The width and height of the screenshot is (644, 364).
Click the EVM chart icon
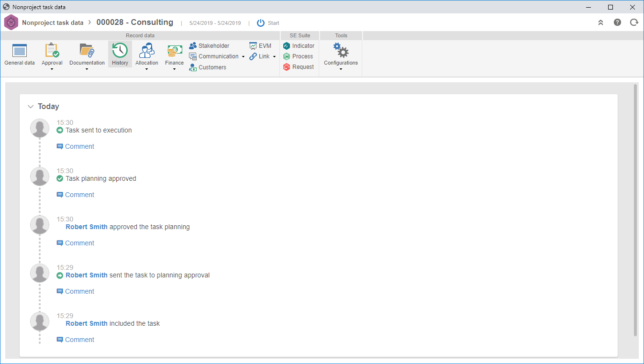[x=253, y=46]
